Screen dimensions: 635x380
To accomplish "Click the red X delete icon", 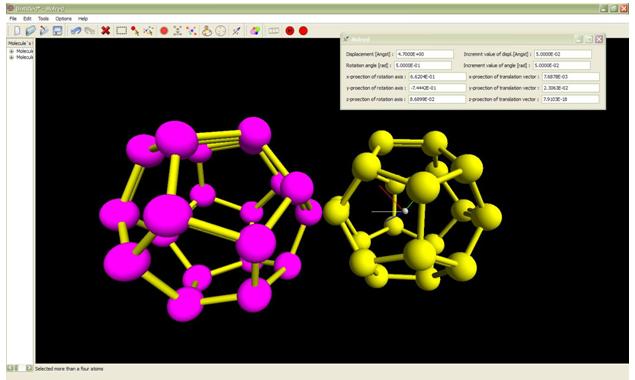I will (106, 30).
